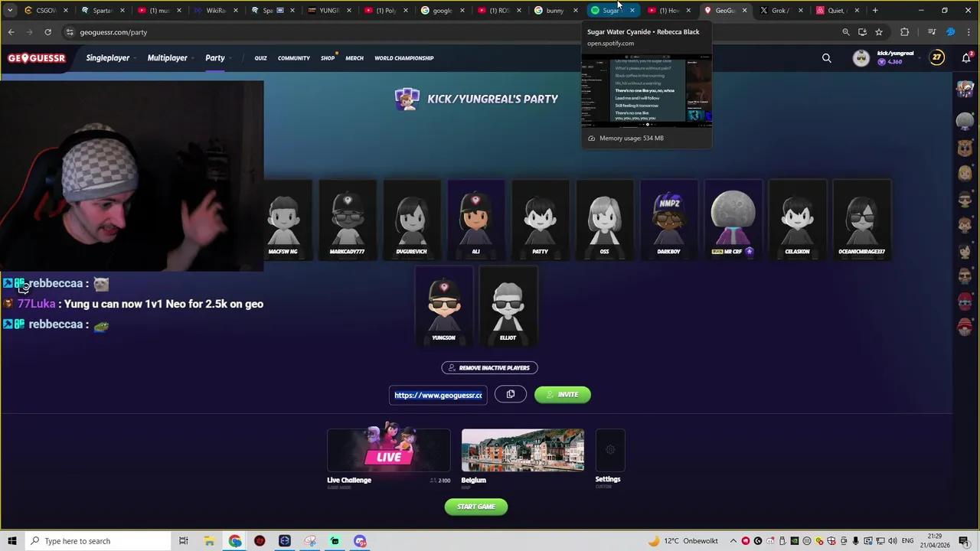Select the ALI player avatar
980x551 pixels.
point(476,220)
